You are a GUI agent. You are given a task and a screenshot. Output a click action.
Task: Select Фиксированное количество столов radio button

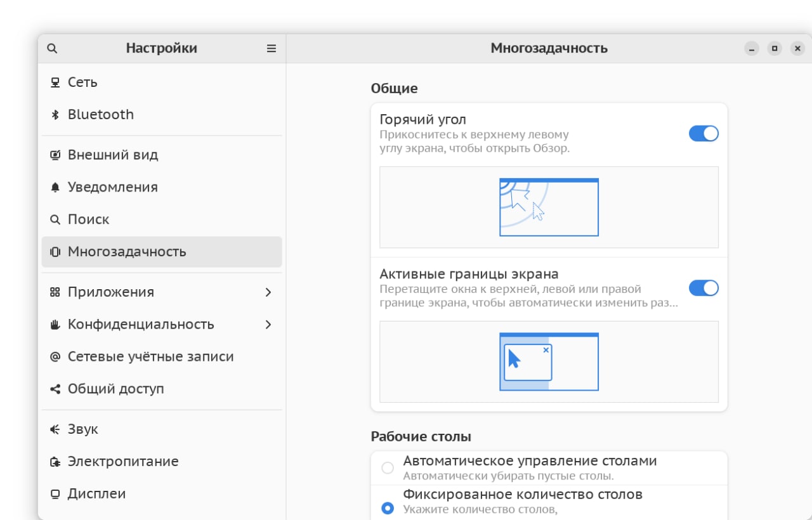(388, 508)
